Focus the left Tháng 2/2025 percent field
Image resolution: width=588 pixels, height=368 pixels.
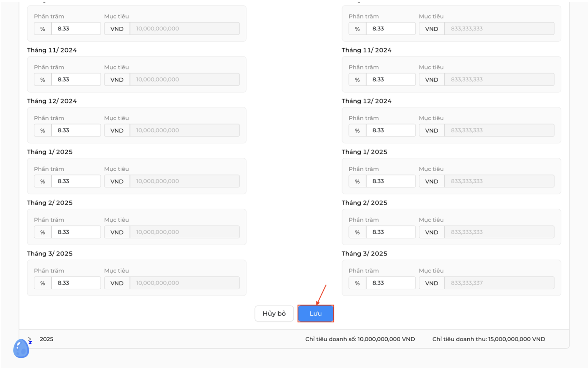tap(76, 232)
